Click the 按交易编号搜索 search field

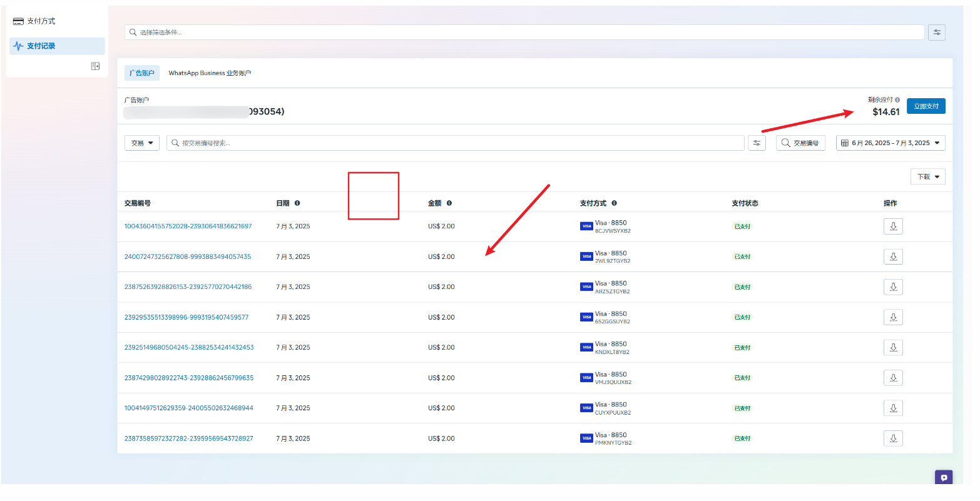(455, 143)
